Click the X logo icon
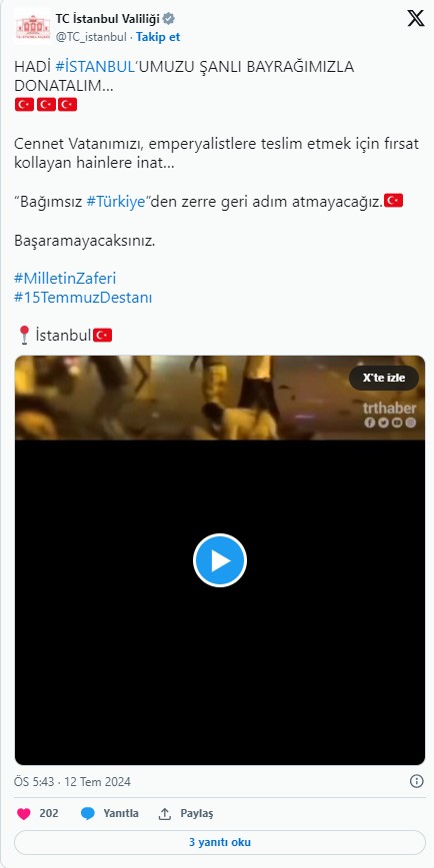Viewport: 434px width, 868px height. pos(416,18)
